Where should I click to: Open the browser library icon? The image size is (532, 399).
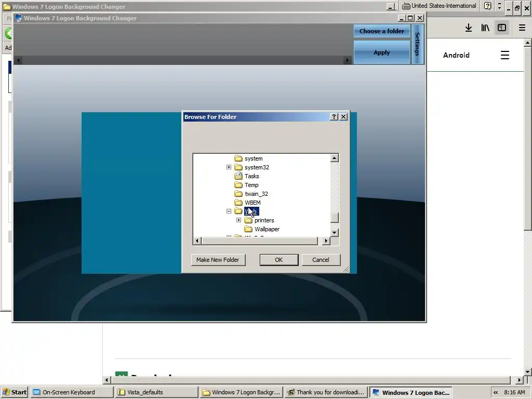click(485, 28)
